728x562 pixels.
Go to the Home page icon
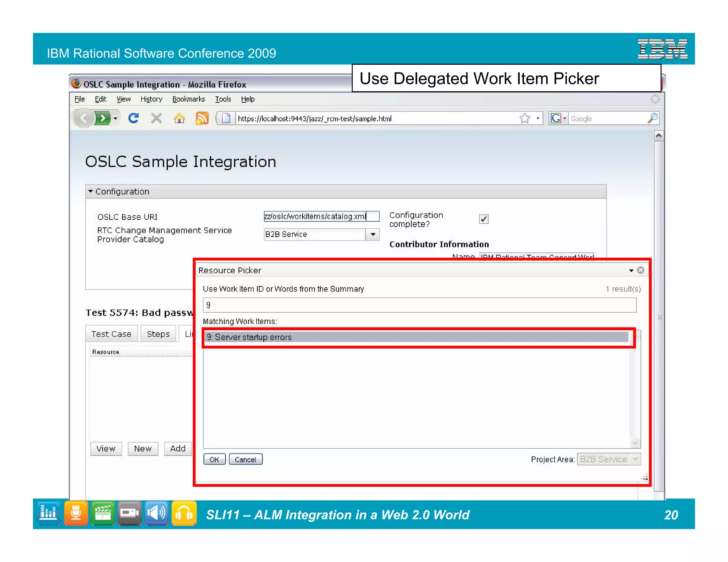(x=179, y=118)
